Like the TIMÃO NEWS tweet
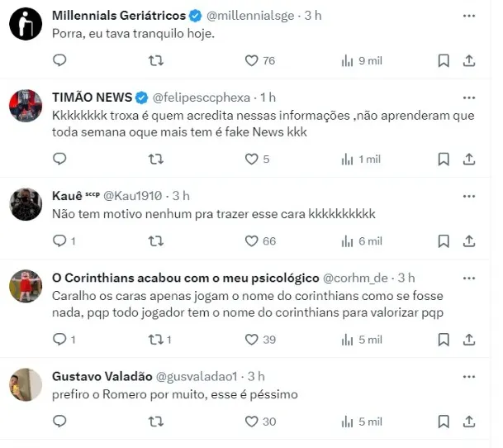Screen dimensions: 503x448 point(252,159)
